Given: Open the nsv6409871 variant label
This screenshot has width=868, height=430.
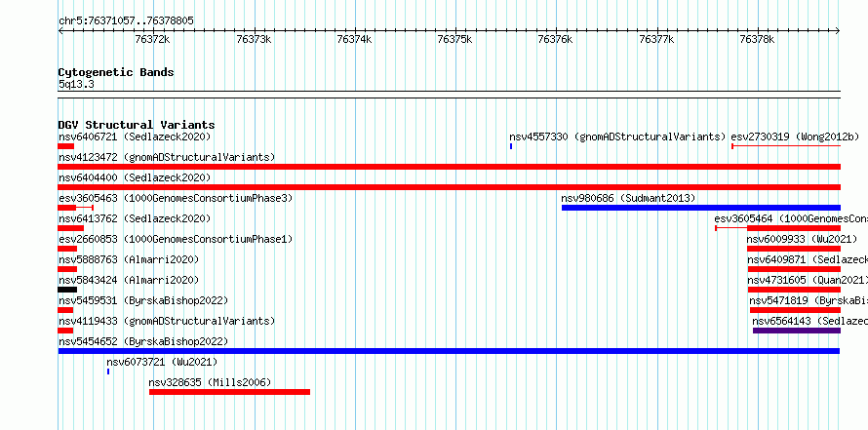Looking at the screenshot, I should [x=808, y=259].
